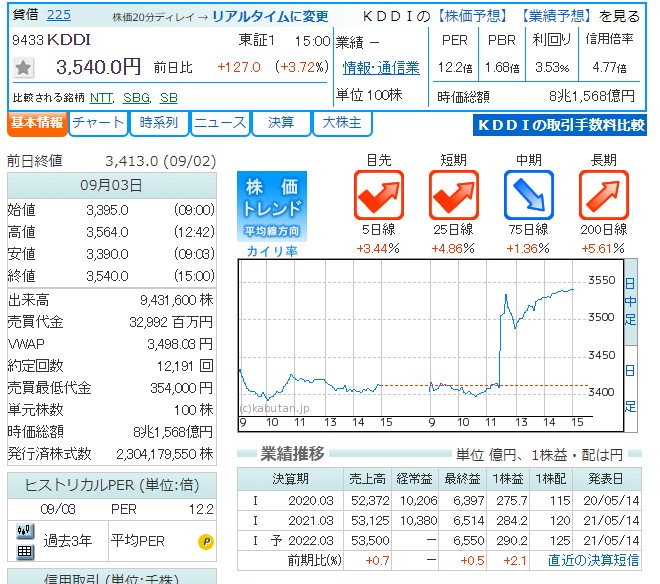Click the 200日線 upward arrow icon
Image resolution: width=660 pixels, height=584 pixels.
point(604,195)
